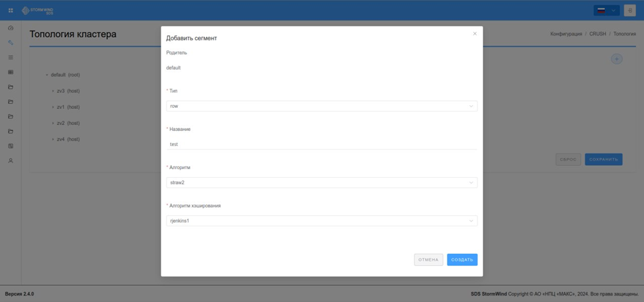Click the Родитель label

(177, 52)
